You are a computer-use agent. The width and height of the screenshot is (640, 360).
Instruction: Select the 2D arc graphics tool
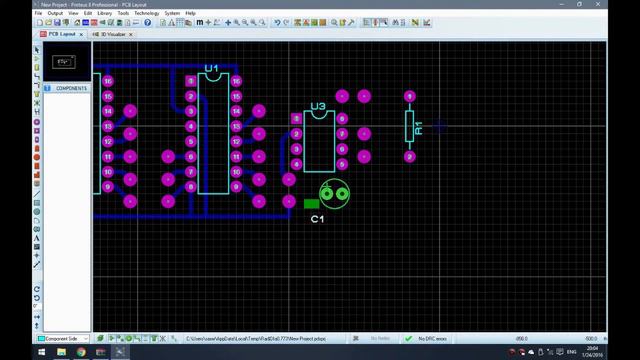tap(37, 220)
